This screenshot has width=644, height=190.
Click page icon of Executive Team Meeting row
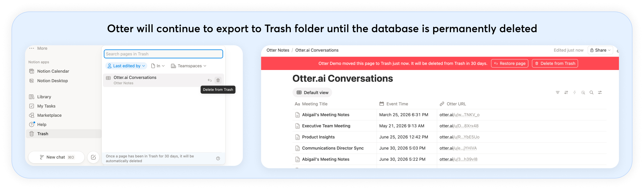297,126
